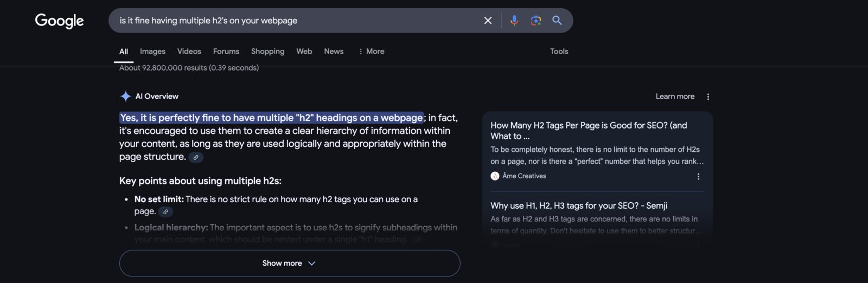Switch to the Videos tab

[189, 52]
